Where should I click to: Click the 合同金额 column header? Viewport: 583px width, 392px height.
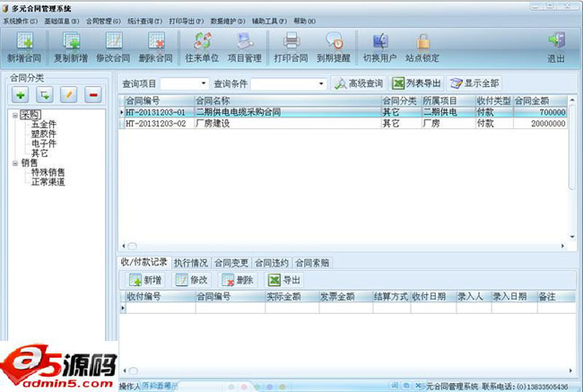coord(540,100)
